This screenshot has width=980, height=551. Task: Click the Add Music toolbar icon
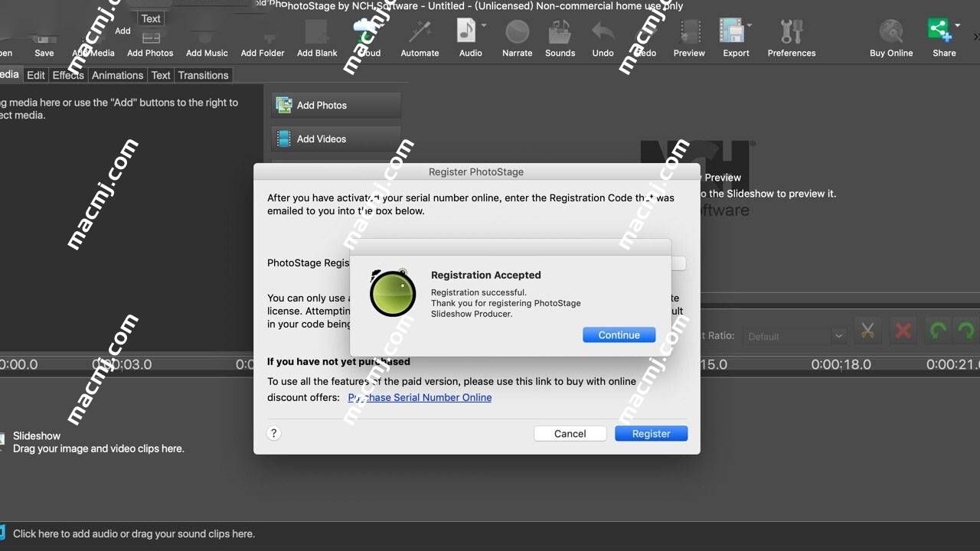click(207, 40)
